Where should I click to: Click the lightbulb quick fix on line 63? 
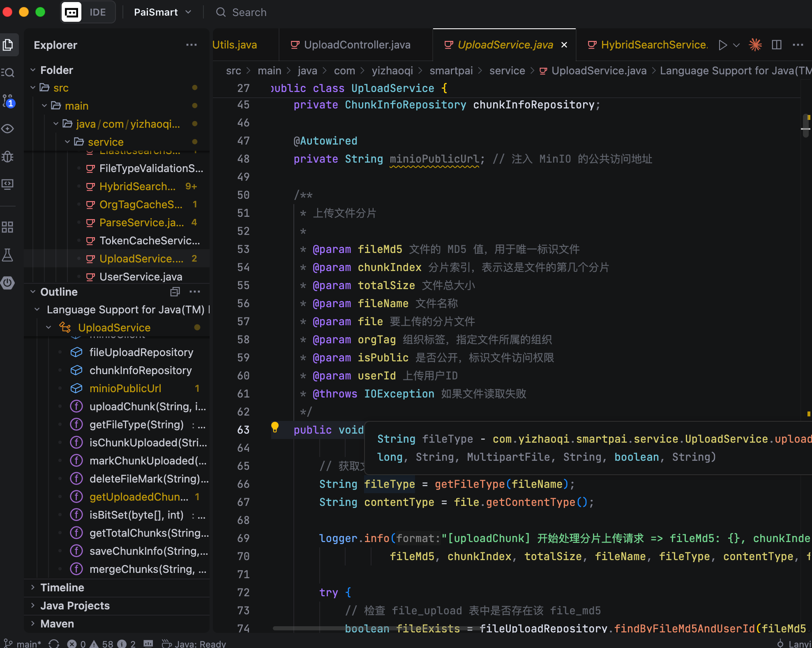[275, 427]
